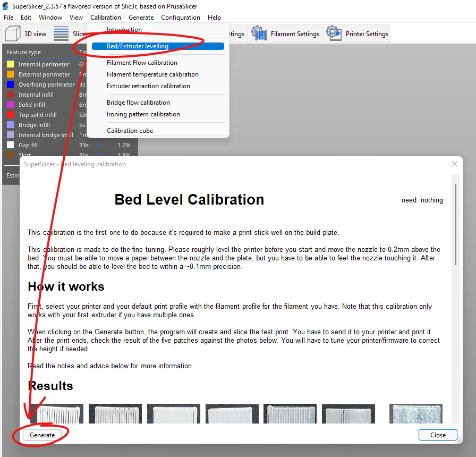Click the 'need: nothing' text

pyautogui.click(x=422, y=200)
